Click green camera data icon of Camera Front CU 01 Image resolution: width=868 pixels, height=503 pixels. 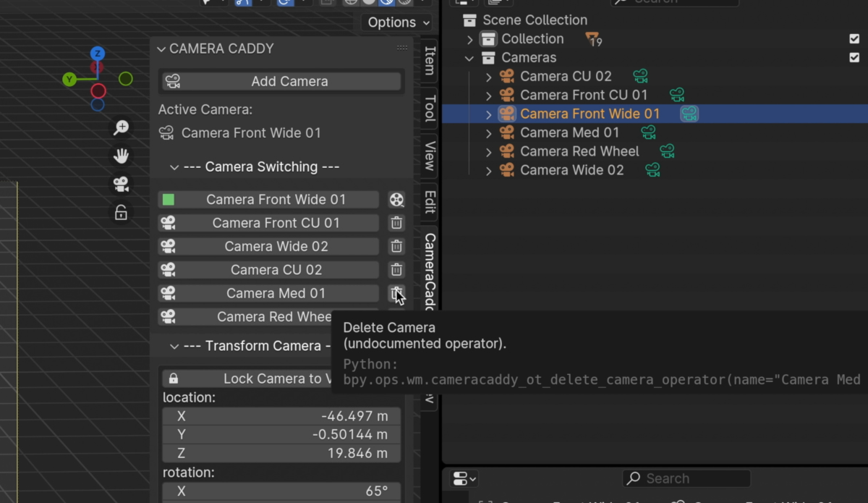tap(676, 95)
